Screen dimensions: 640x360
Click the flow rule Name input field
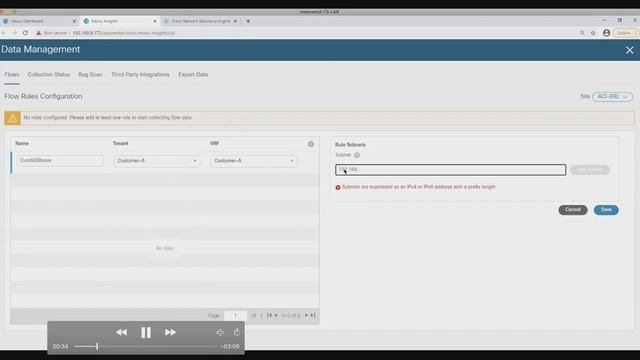[60, 160]
